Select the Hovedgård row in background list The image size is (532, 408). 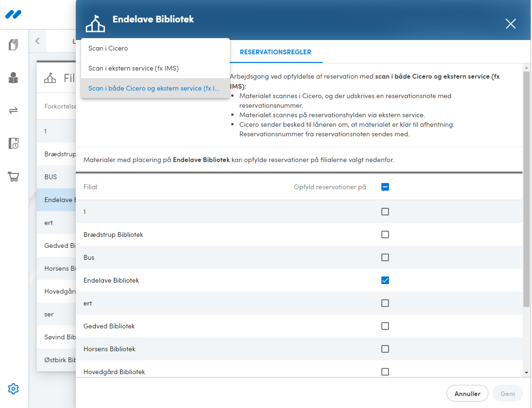(x=56, y=291)
